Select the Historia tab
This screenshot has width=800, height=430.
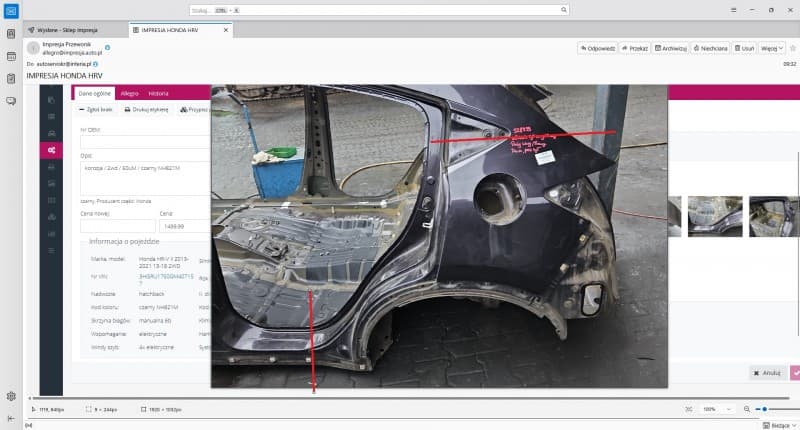(158, 93)
